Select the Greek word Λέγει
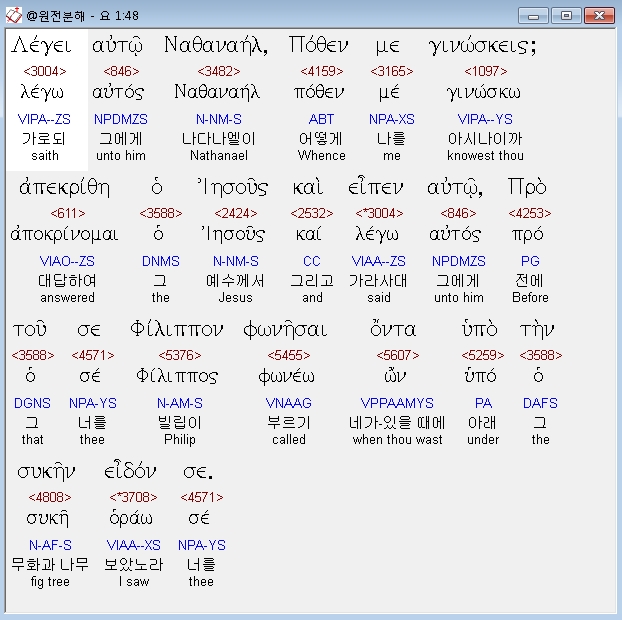This screenshot has width=622, height=620. (41, 45)
